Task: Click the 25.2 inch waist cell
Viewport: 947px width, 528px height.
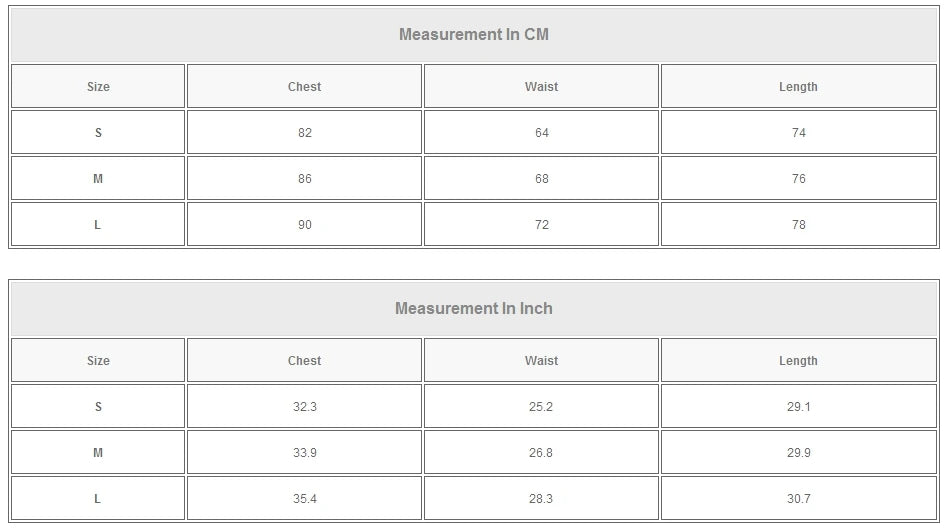Action: click(x=541, y=407)
